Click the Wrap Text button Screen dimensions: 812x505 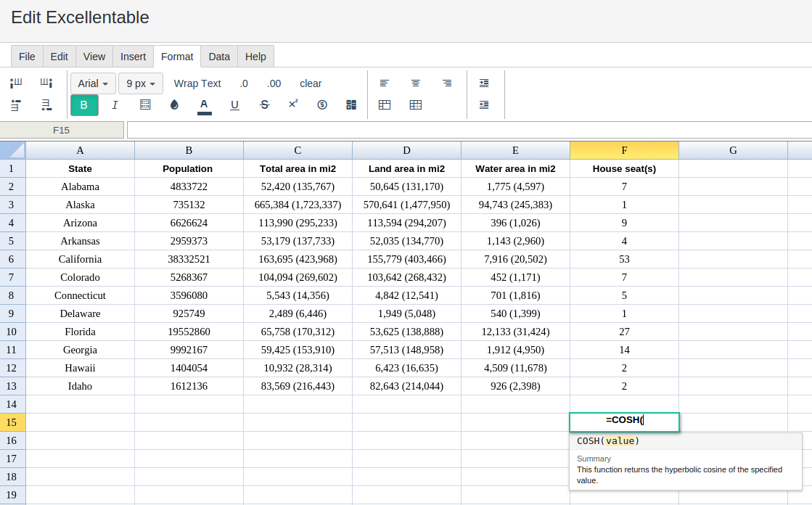click(x=197, y=83)
